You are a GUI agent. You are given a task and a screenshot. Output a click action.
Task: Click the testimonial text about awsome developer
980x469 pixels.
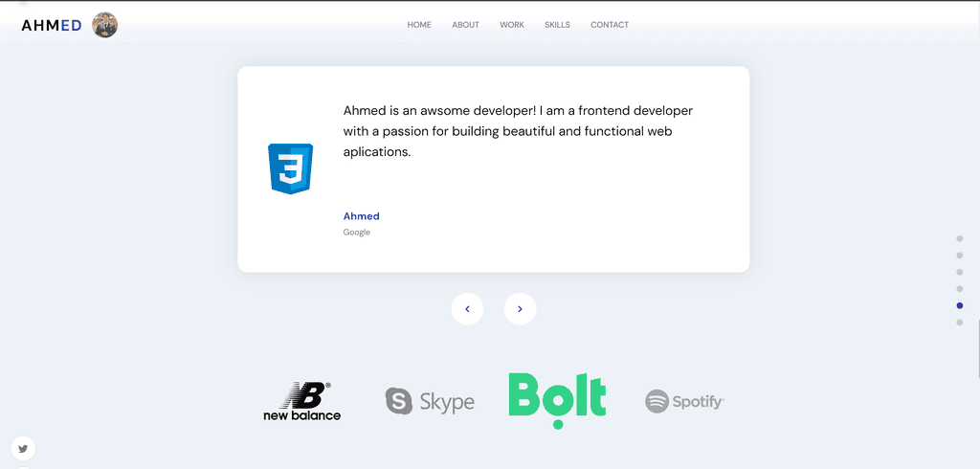[x=518, y=131]
